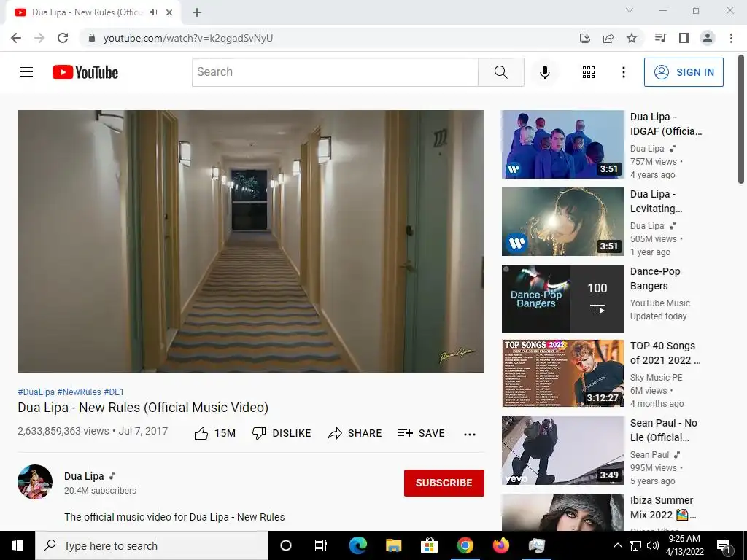
Task: Click the address bar URL
Action: [188, 38]
